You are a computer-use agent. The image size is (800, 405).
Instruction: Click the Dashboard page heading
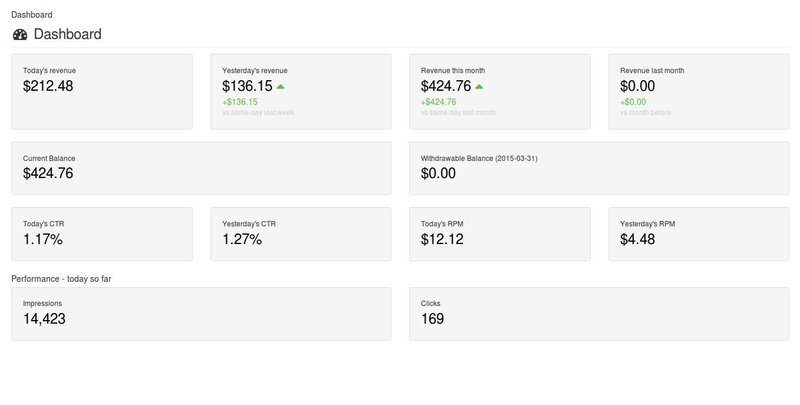[x=67, y=34]
